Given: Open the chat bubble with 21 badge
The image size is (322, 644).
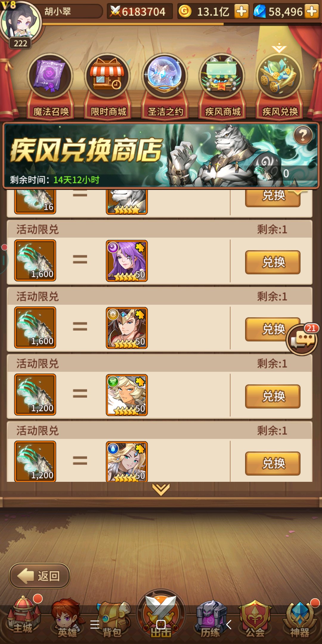Looking at the screenshot, I should (302, 339).
